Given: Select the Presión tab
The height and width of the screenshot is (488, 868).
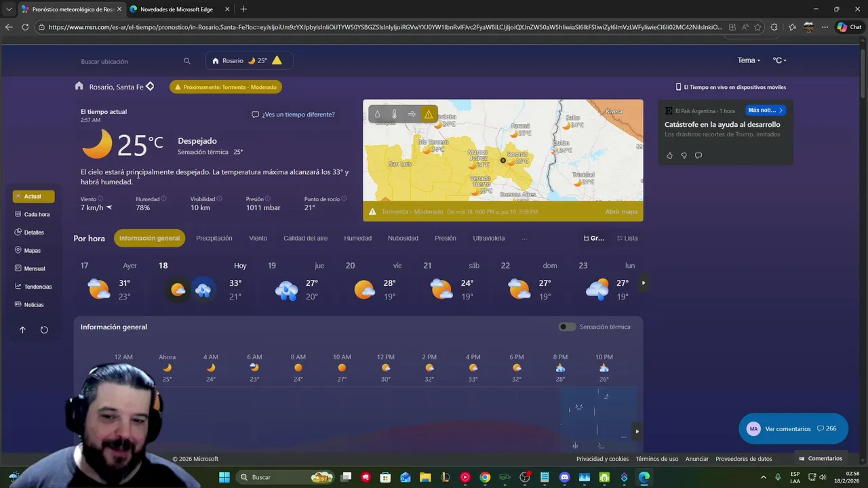Looking at the screenshot, I should 446,239.
